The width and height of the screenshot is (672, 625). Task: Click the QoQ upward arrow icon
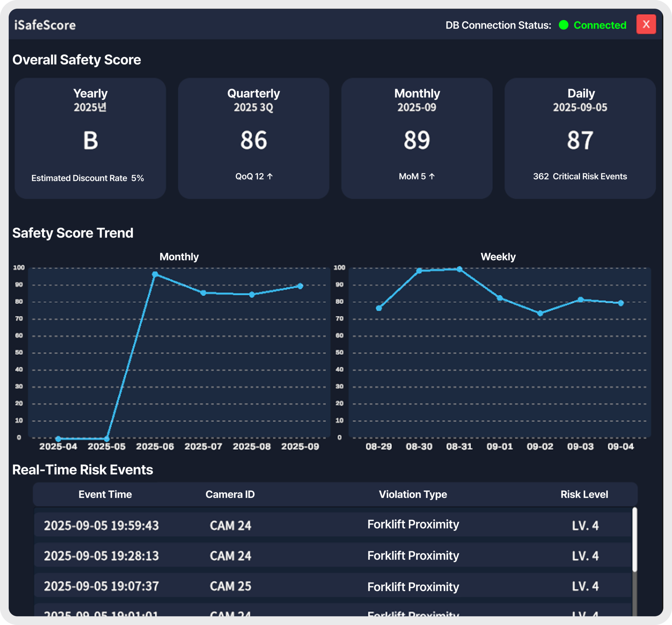click(x=270, y=176)
